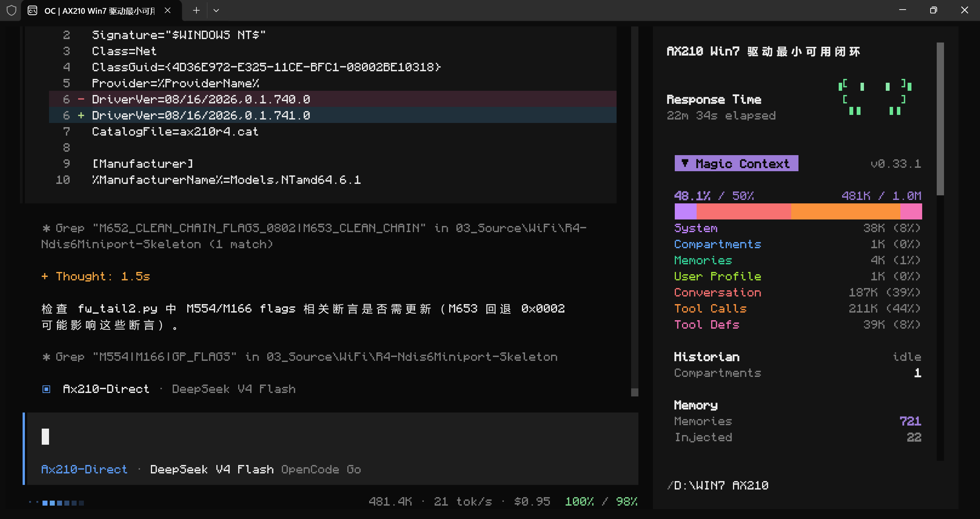Screen dimensions: 980x519
Task: Click the orange Tool Calls bar segment
Action: pyautogui.click(x=846, y=211)
